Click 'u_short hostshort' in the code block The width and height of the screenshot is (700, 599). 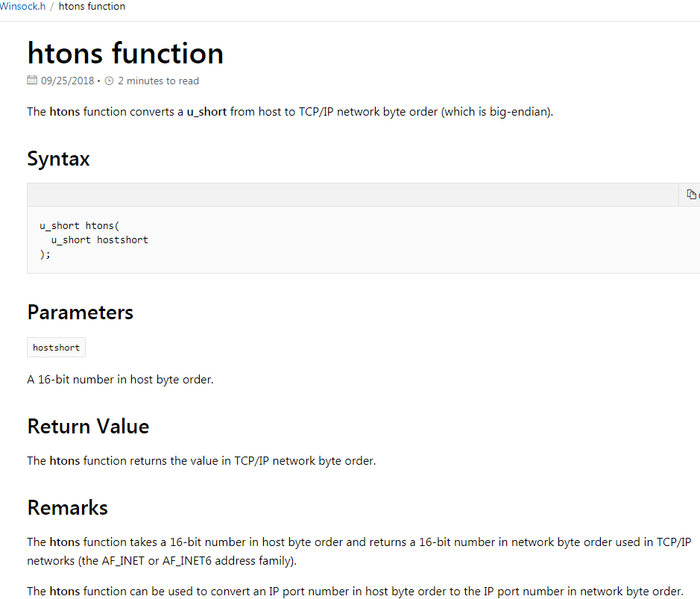(99, 239)
